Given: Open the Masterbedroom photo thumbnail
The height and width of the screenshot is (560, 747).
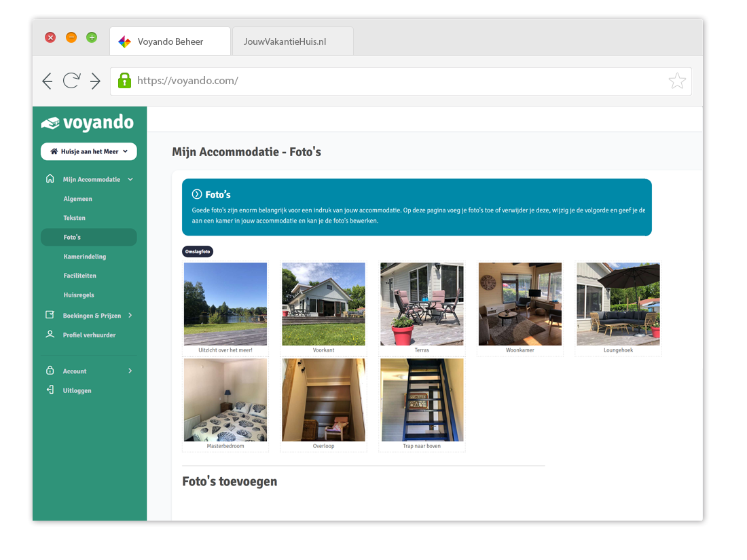Looking at the screenshot, I should click(225, 400).
